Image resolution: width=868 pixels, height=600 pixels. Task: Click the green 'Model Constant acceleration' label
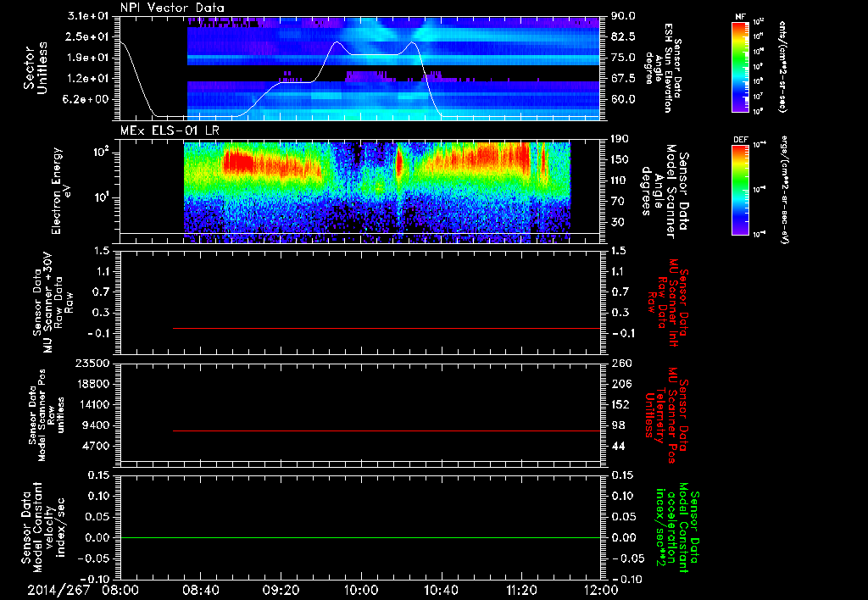(x=676, y=525)
